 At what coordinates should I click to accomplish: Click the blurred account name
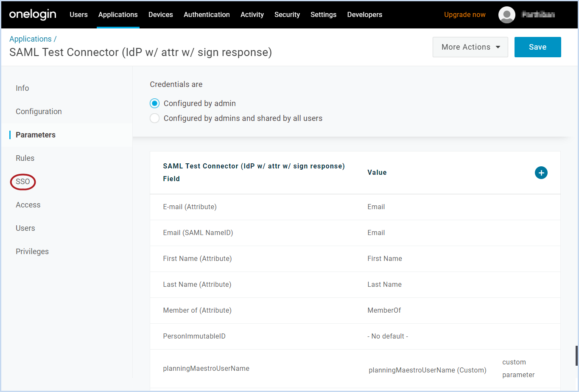[538, 15]
